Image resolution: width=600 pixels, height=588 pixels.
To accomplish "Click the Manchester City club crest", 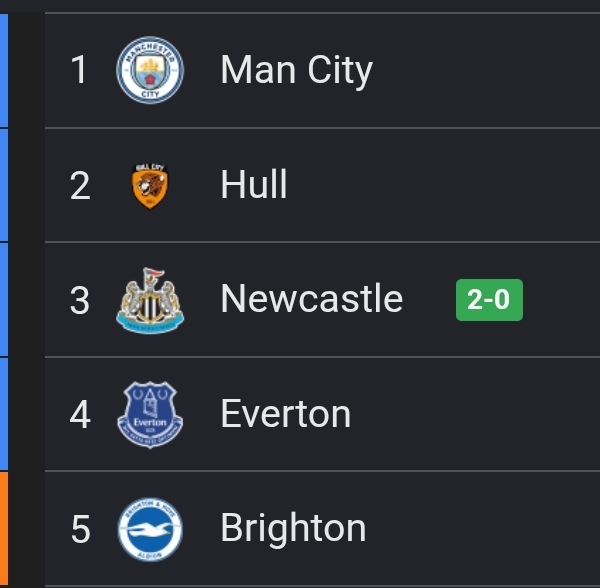I will pyautogui.click(x=150, y=70).
